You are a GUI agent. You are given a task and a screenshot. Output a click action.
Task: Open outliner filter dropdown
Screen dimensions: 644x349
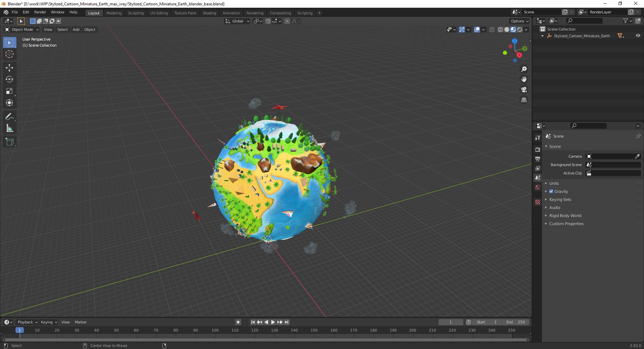click(x=627, y=21)
